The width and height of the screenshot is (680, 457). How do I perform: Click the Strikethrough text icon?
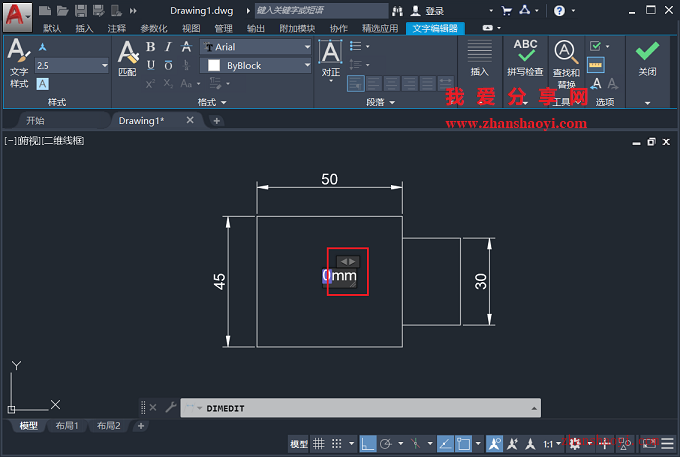coord(186,46)
